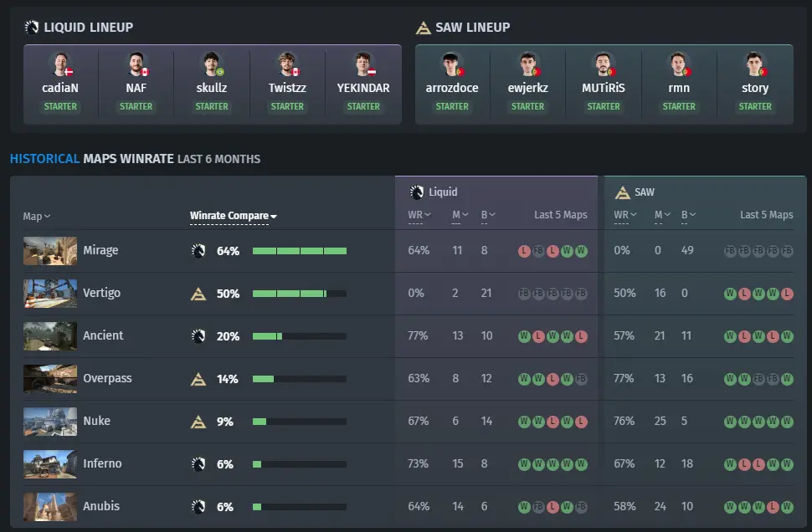
Task: Sort by SAW M column
Action: click(662, 215)
